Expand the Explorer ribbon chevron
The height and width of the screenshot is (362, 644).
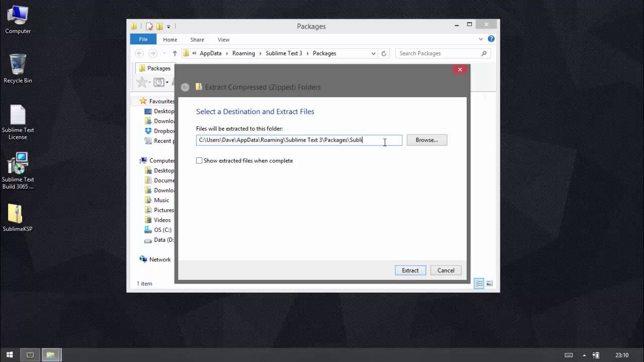[x=481, y=39]
